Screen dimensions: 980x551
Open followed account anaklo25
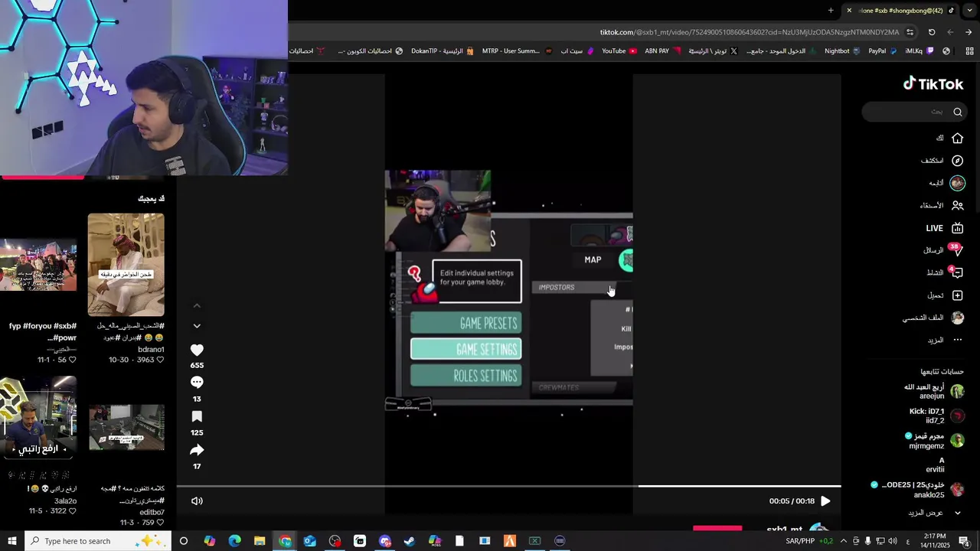[x=918, y=490]
